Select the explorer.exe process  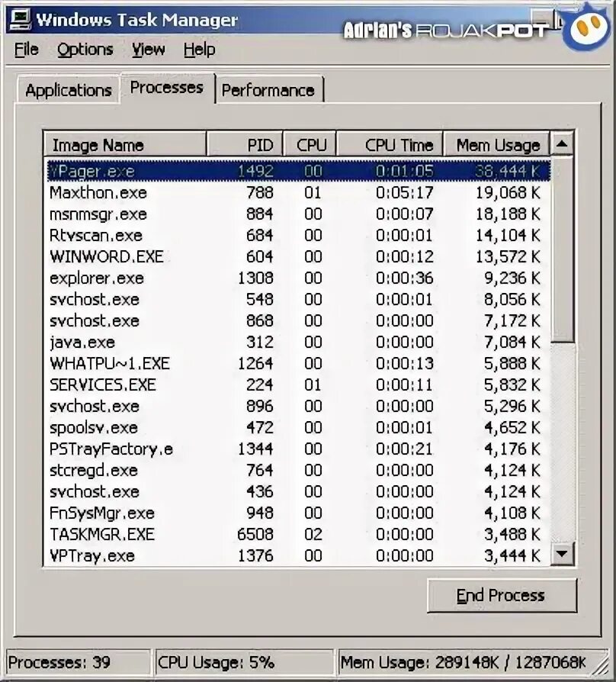(x=297, y=278)
